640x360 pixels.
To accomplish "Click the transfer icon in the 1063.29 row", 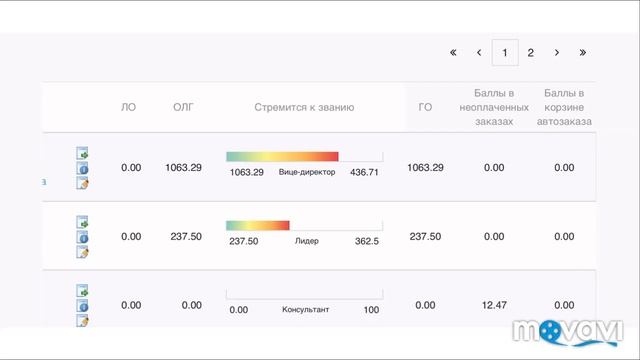I will pyautogui.click(x=82, y=153).
